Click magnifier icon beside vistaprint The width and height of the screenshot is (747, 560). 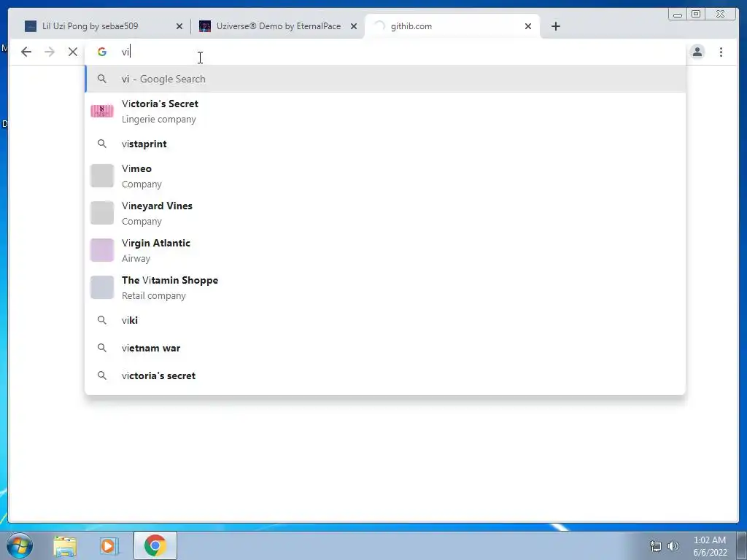[102, 144]
